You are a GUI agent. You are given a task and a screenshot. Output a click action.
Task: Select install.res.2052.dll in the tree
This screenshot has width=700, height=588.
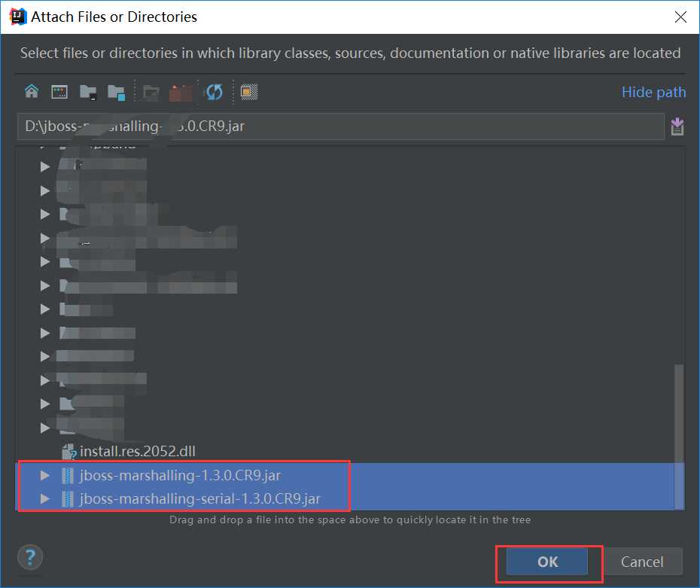tap(138, 452)
